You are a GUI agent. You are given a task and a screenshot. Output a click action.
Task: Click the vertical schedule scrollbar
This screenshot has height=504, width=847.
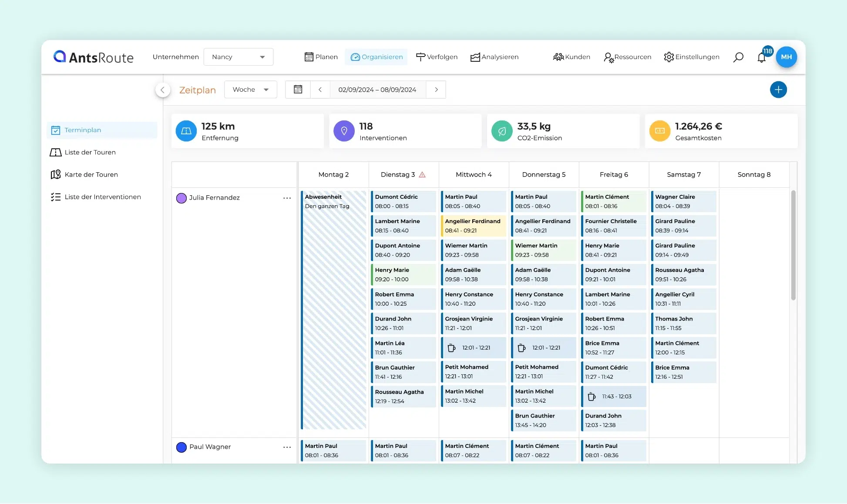coord(793,245)
